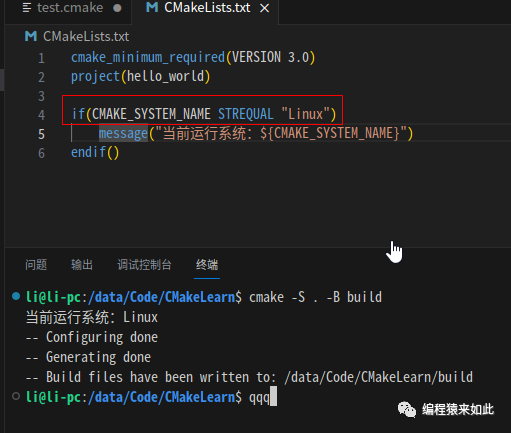Click CMAKE_SYSTEM_NAME in the if condition

[x=151, y=114]
